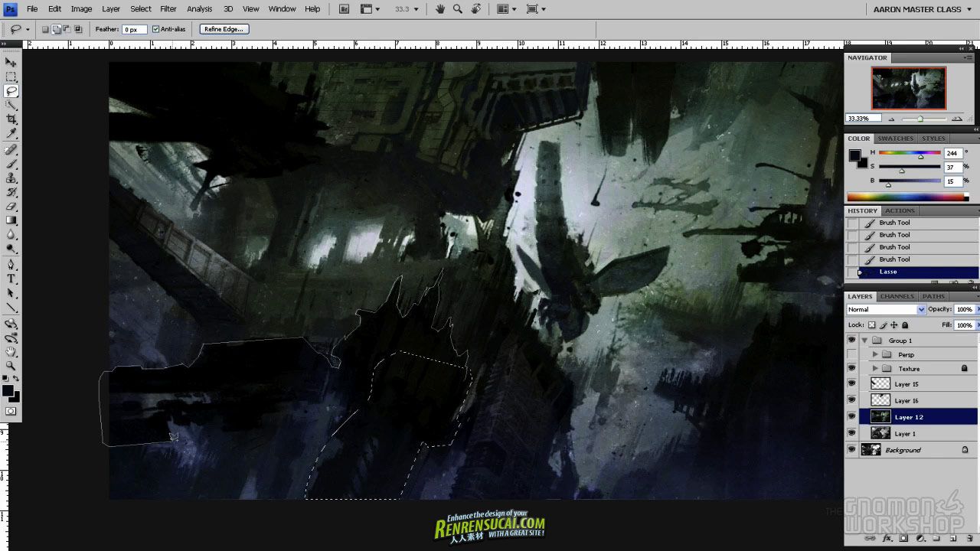Hide Layer 12
980x551 pixels.
click(x=851, y=417)
